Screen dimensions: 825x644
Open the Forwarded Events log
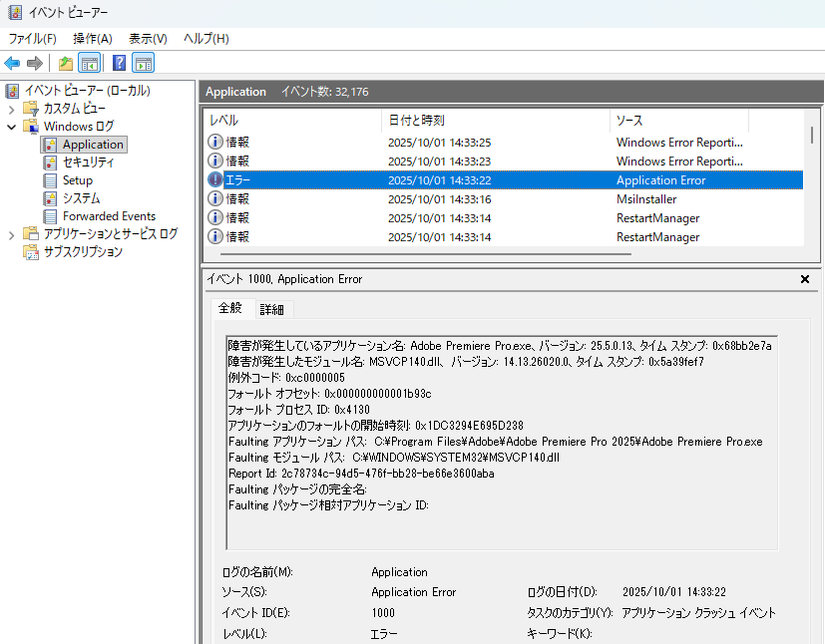(x=109, y=216)
